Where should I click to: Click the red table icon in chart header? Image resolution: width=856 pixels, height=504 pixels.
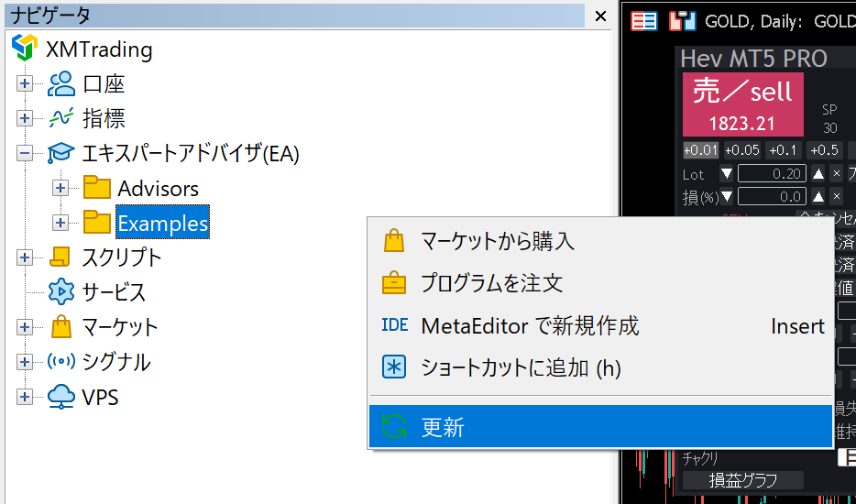(x=644, y=21)
